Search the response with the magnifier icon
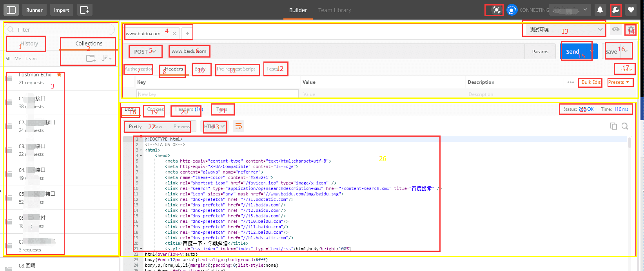The height and width of the screenshot is (271, 644). tap(625, 126)
